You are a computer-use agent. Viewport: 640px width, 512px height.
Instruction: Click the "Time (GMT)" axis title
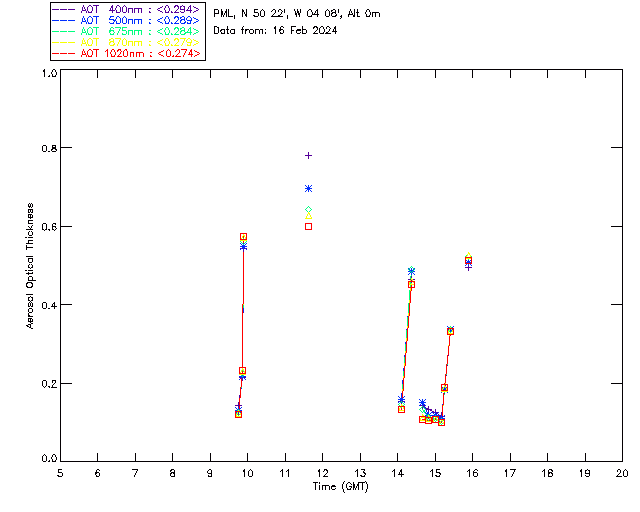point(341,487)
